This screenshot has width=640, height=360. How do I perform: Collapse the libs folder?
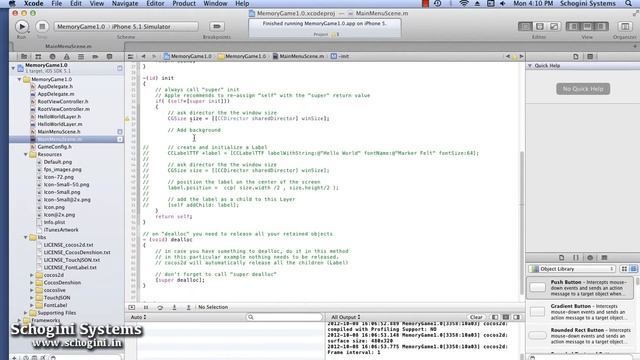click(x=26, y=238)
